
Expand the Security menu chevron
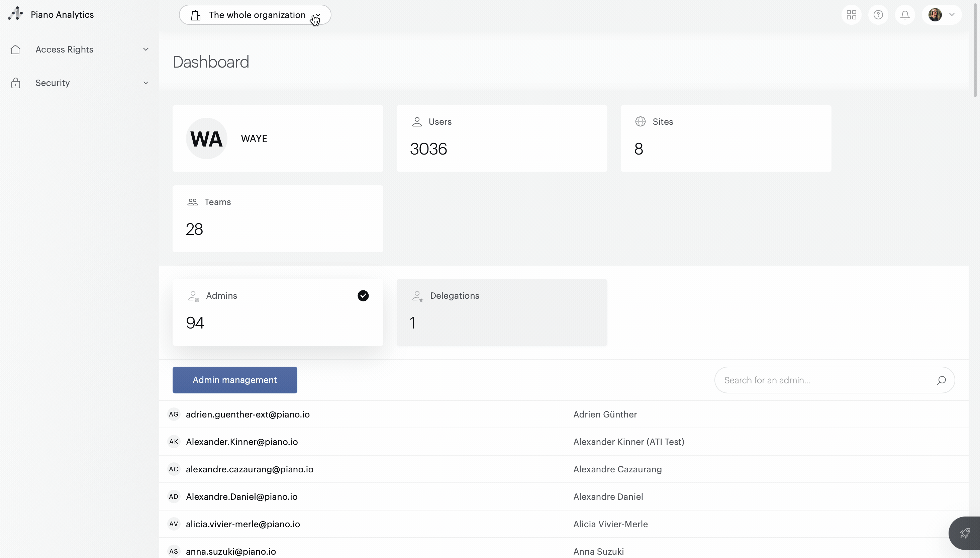(x=145, y=83)
